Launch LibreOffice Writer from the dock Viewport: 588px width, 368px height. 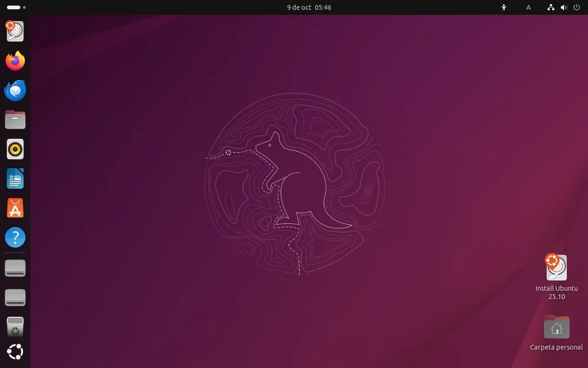[x=15, y=178]
